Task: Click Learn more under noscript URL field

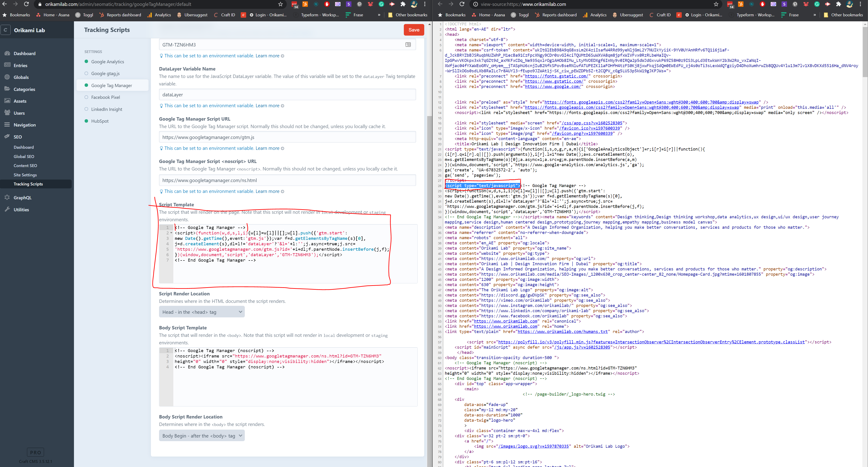Action: (x=267, y=191)
